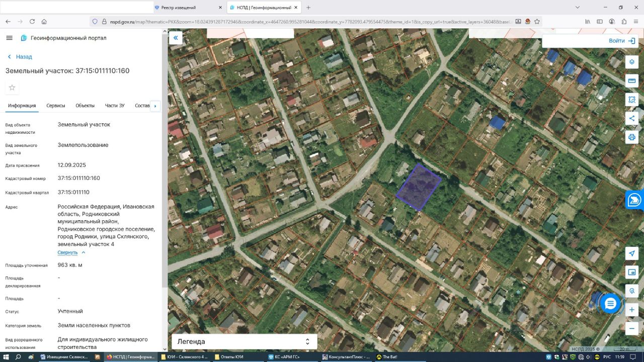Switch to the Извещение Склянск... taskbar window

64,357
